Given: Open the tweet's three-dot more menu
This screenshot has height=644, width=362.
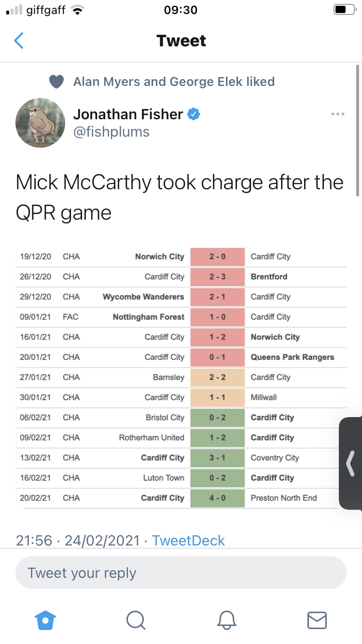Looking at the screenshot, I should tap(337, 114).
